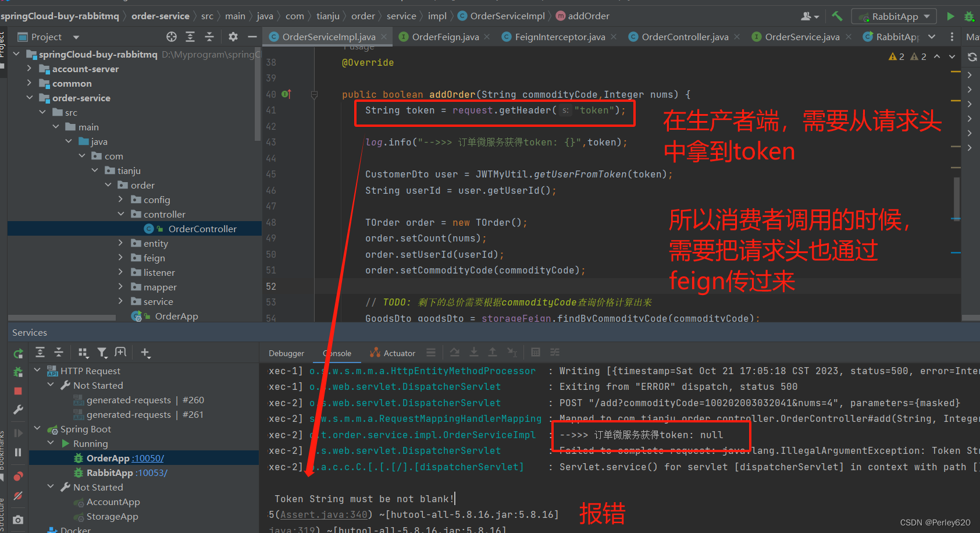Expand the common module node
Image resolution: width=980 pixels, height=533 pixels.
(x=30, y=83)
